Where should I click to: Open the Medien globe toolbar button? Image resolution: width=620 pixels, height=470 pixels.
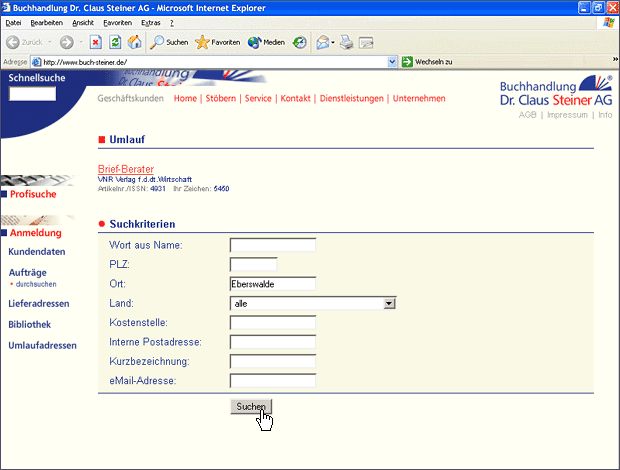pos(266,42)
